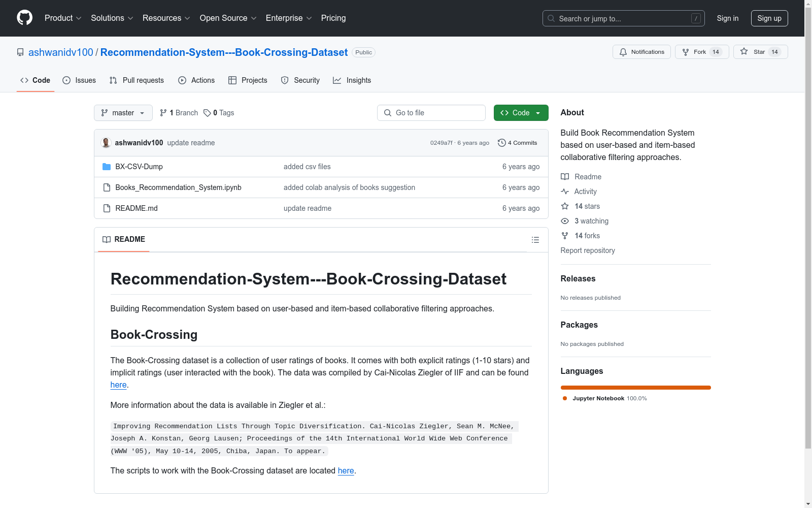Switch to the Projects tab

point(248,80)
